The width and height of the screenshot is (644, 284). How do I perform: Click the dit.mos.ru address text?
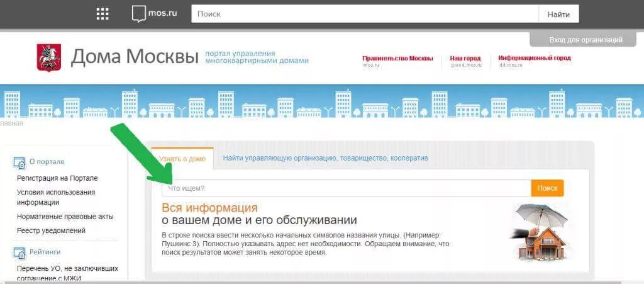coord(511,65)
